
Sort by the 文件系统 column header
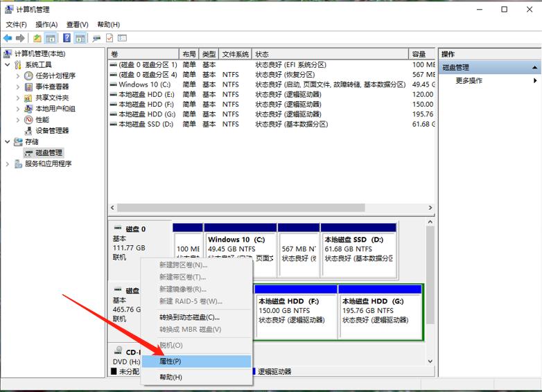click(236, 54)
